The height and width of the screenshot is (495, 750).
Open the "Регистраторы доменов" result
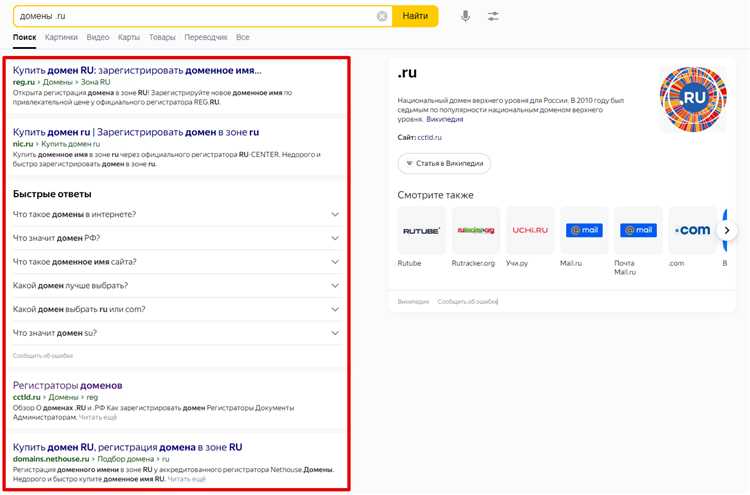[x=67, y=385]
